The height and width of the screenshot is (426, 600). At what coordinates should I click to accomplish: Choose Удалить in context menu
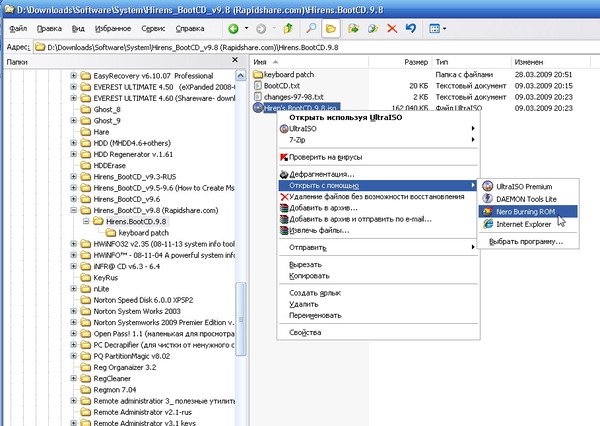click(x=378, y=304)
